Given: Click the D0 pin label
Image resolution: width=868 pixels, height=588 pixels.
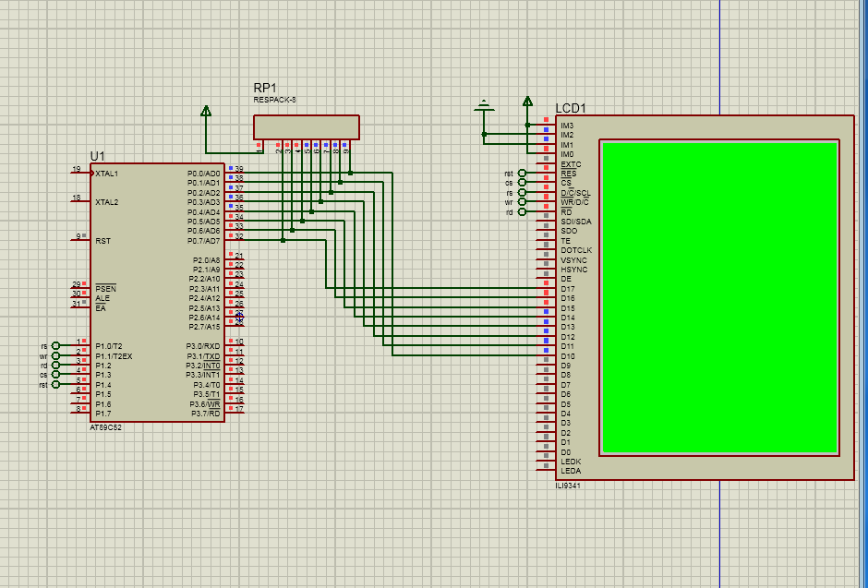Looking at the screenshot, I should [x=565, y=452].
